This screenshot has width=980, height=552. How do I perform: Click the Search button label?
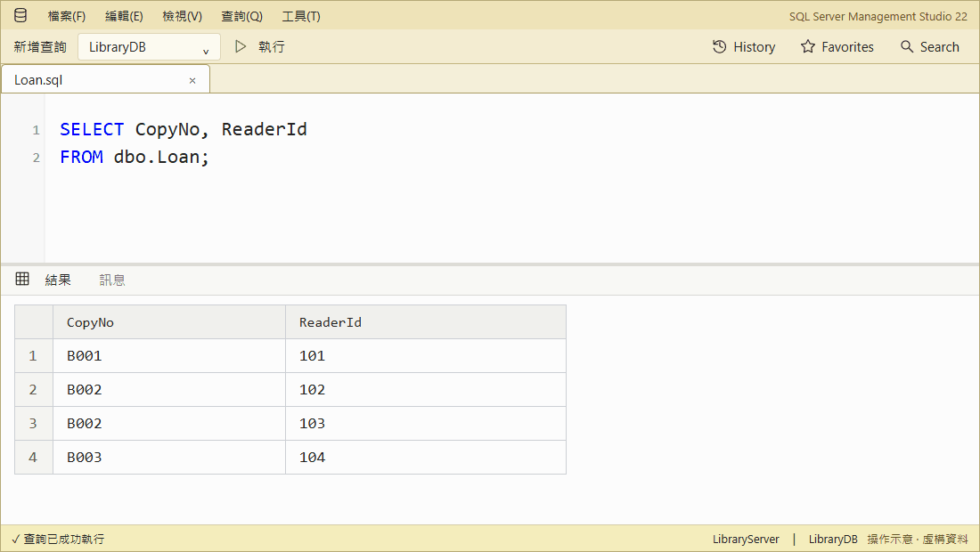pyautogui.click(x=939, y=47)
